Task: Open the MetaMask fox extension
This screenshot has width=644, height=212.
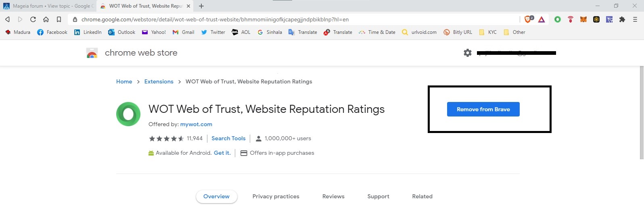Action: tap(583, 19)
